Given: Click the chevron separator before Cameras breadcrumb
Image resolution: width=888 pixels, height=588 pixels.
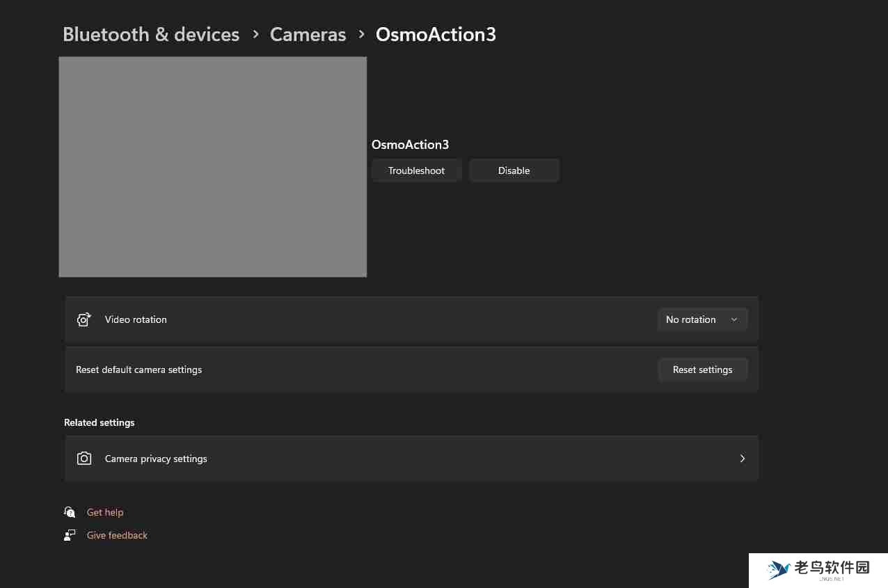Looking at the screenshot, I should [255, 34].
